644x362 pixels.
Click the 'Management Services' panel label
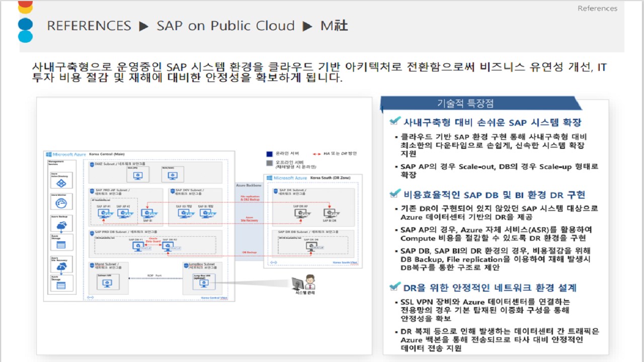pos(56,163)
